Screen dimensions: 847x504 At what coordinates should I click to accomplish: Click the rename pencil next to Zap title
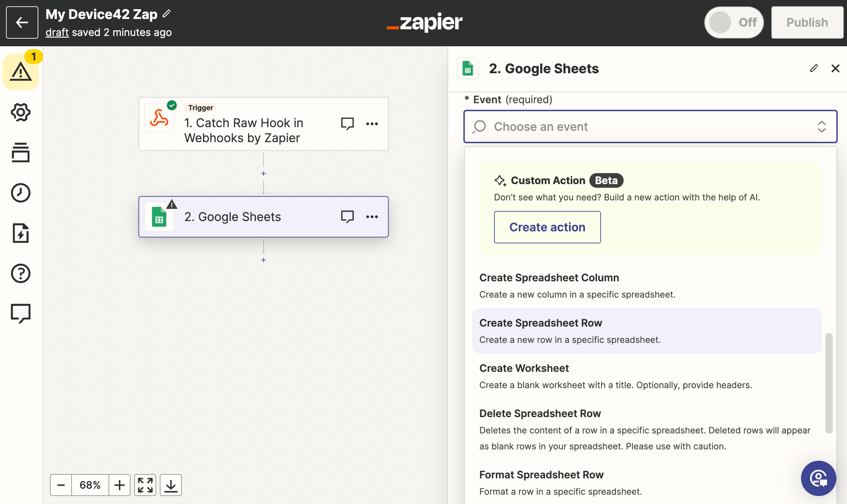point(166,14)
